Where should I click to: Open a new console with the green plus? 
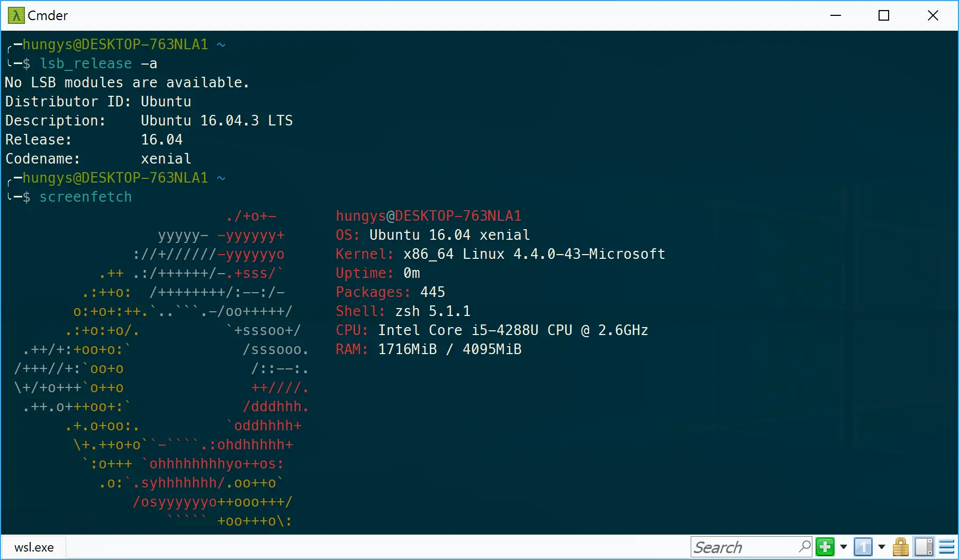click(x=825, y=547)
